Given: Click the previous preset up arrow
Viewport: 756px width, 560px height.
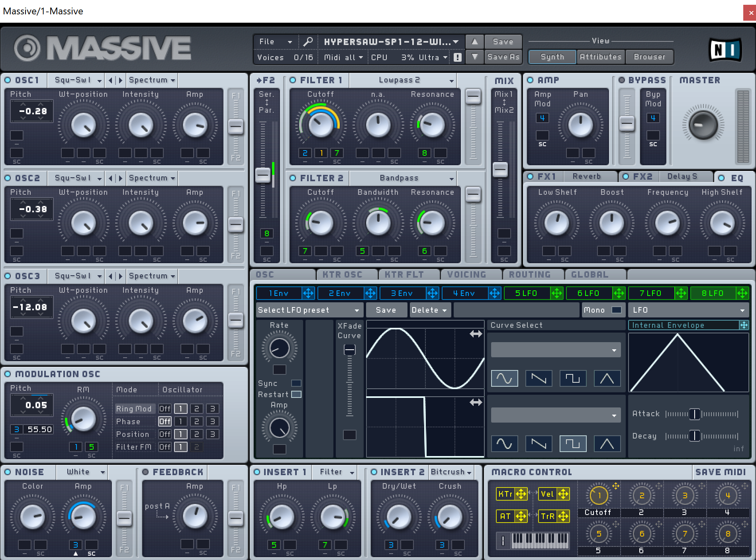Looking at the screenshot, I should click(x=474, y=41).
